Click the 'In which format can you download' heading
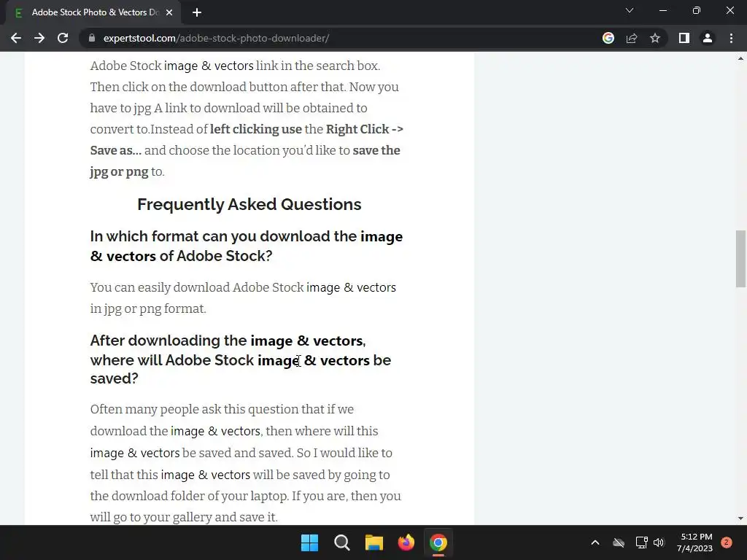Viewport: 747px width, 560px height. pos(247,246)
